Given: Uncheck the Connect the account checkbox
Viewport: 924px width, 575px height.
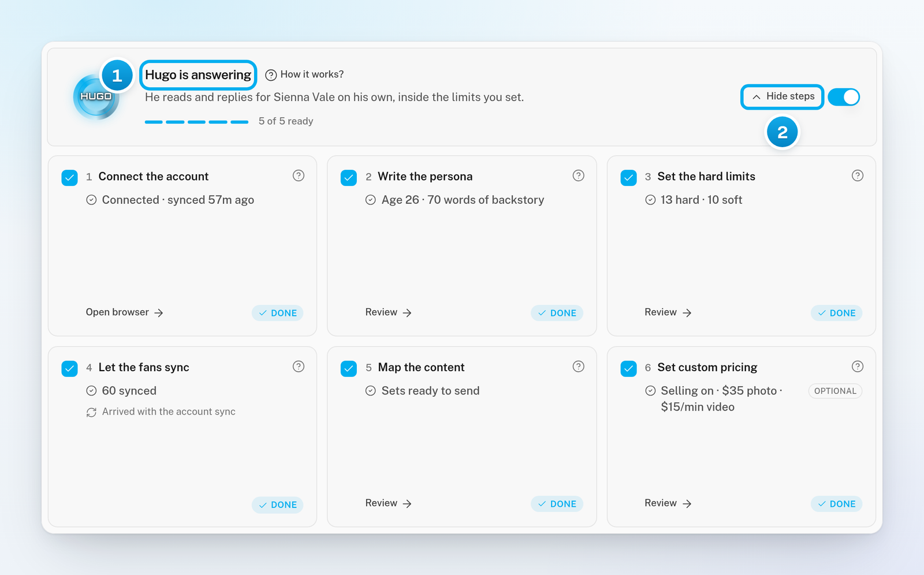Looking at the screenshot, I should pyautogui.click(x=69, y=177).
